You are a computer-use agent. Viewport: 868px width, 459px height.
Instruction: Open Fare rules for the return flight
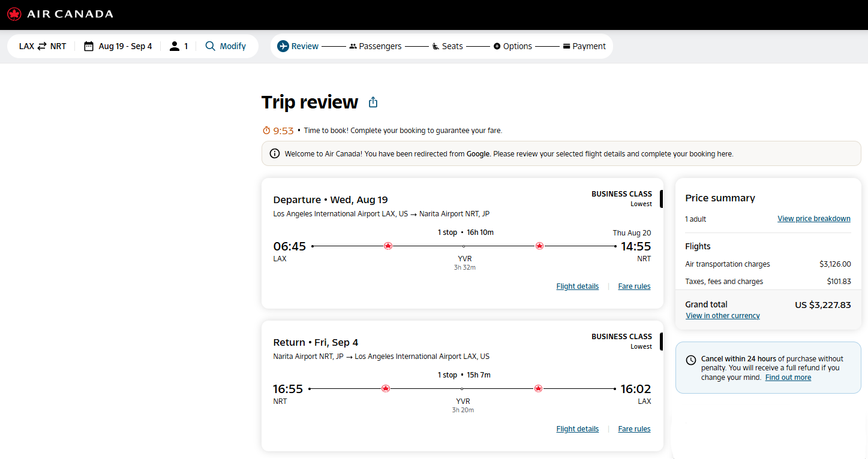point(634,429)
